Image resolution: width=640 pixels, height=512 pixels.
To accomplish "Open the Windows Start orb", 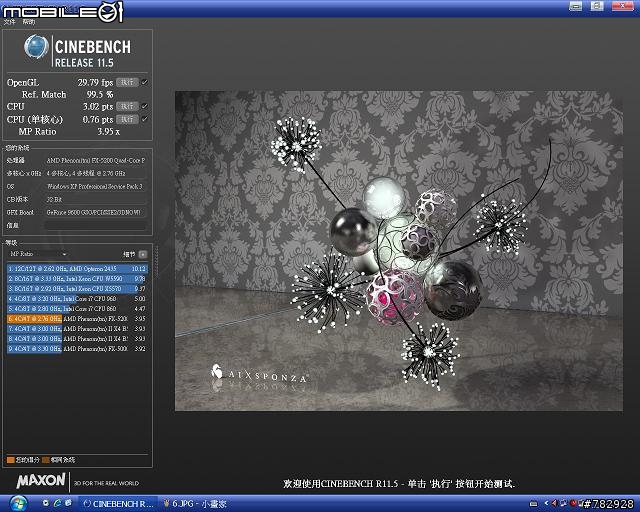I will [18, 503].
